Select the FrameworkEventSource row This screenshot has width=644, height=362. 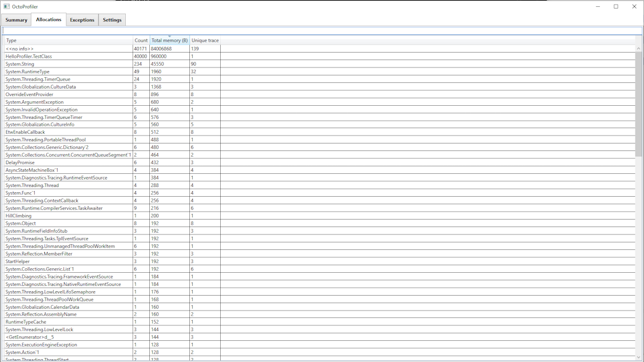pos(320,277)
